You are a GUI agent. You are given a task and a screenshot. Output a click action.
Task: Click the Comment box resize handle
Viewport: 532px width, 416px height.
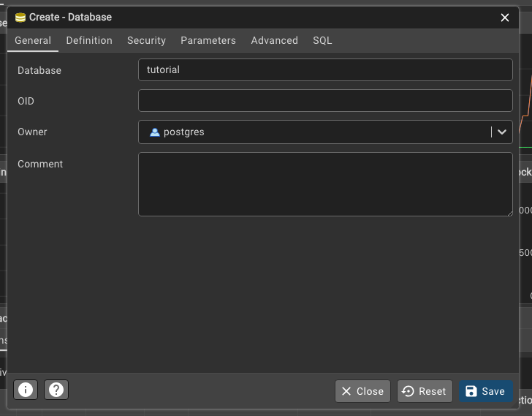(x=509, y=213)
